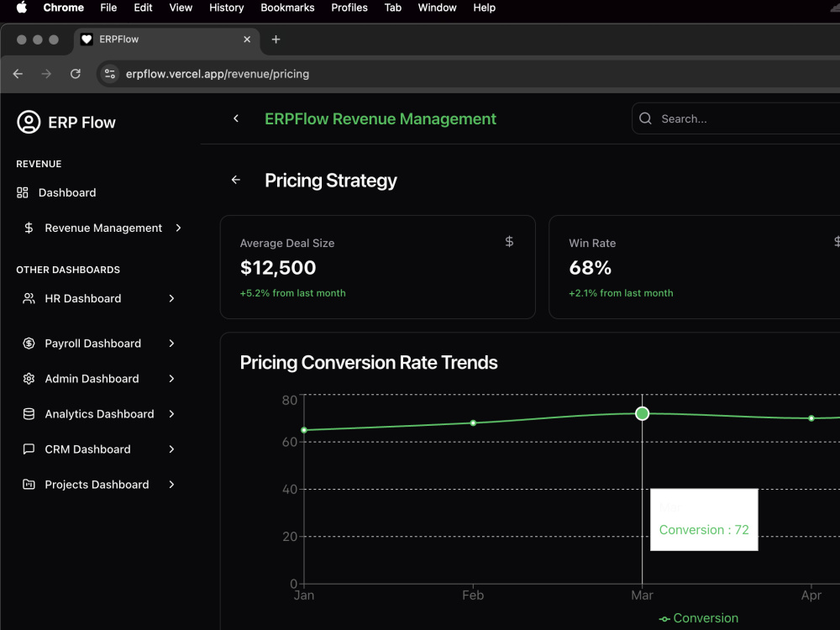840x630 pixels.
Task: Click the Admin Dashboard gear icon
Action: tap(29, 379)
